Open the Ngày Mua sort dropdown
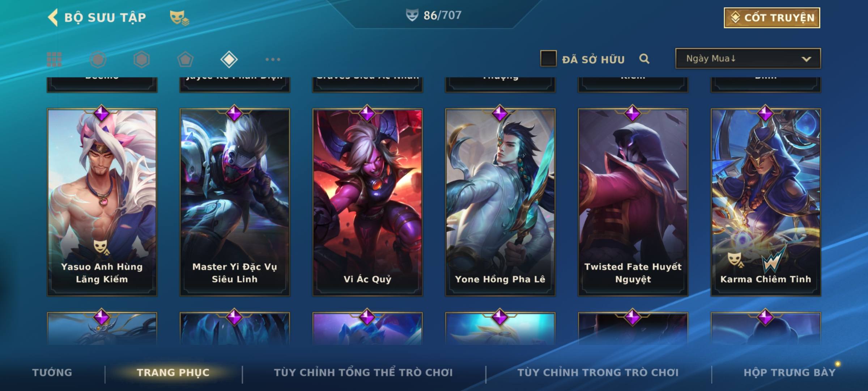 point(748,58)
